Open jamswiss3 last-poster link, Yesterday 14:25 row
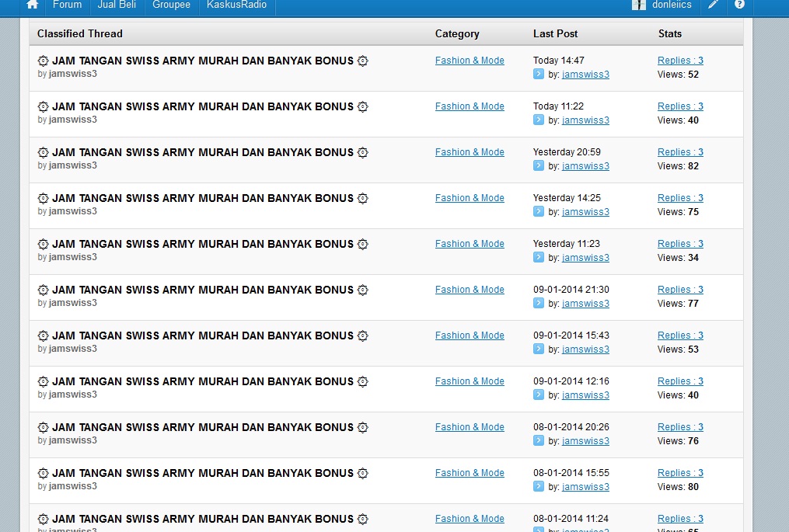The width and height of the screenshot is (789, 532). coord(585,212)
